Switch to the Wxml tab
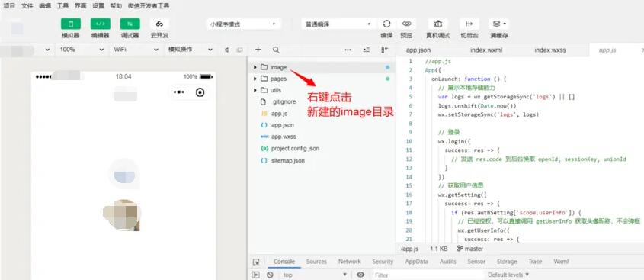Screen dimensions: 644x280 coord(561,262)
